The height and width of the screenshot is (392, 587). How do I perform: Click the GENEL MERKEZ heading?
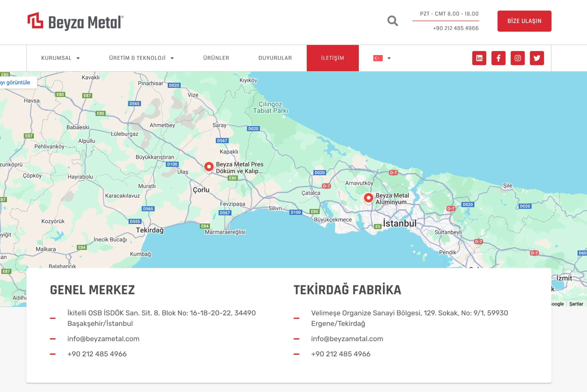(92, 290)
